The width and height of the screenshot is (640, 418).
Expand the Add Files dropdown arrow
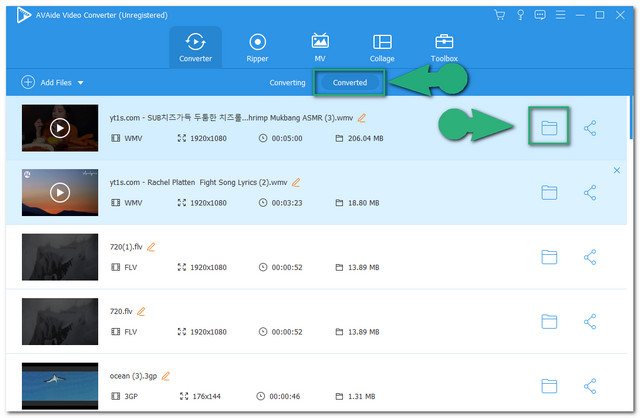pos(80,82)
